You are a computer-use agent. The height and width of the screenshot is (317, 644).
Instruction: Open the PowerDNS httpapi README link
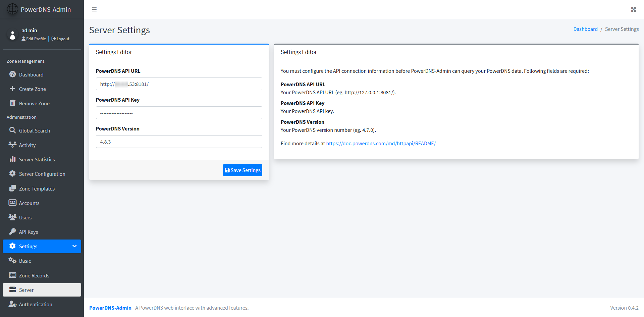(381, 144)
